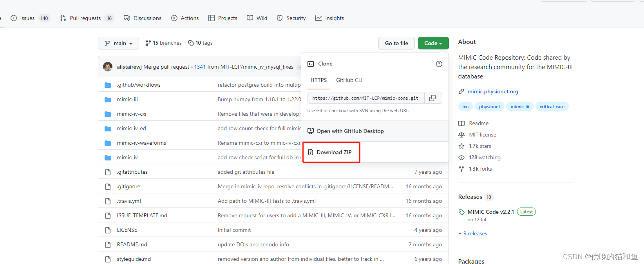Open the LICENSE file
This screenshot has height=264, width=644.
[127, 230]
